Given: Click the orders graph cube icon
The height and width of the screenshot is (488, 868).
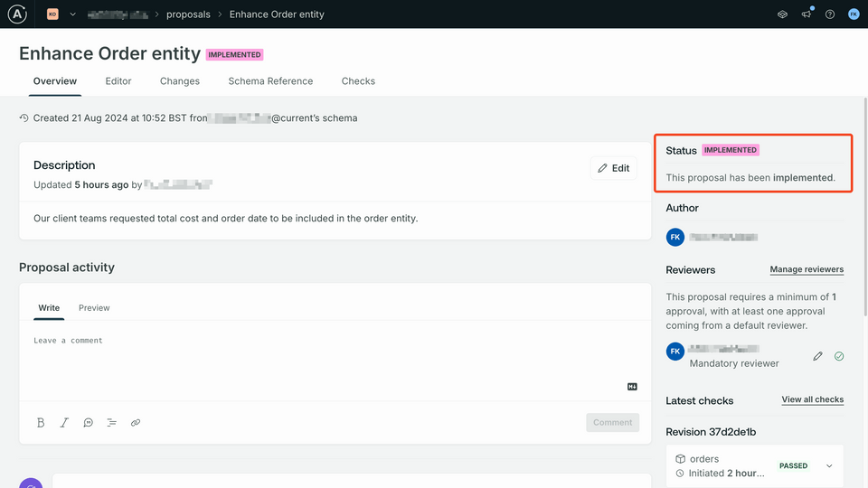Looking at the screenshot, I should pyautogui.click(x=680, y=459).
